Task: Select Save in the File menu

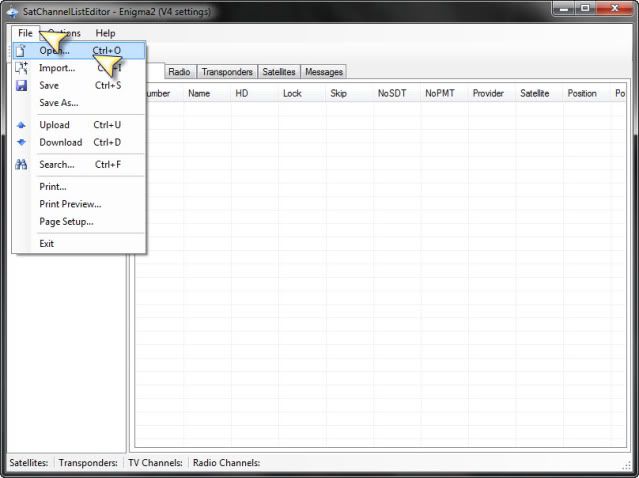Action: coord(79,86)
